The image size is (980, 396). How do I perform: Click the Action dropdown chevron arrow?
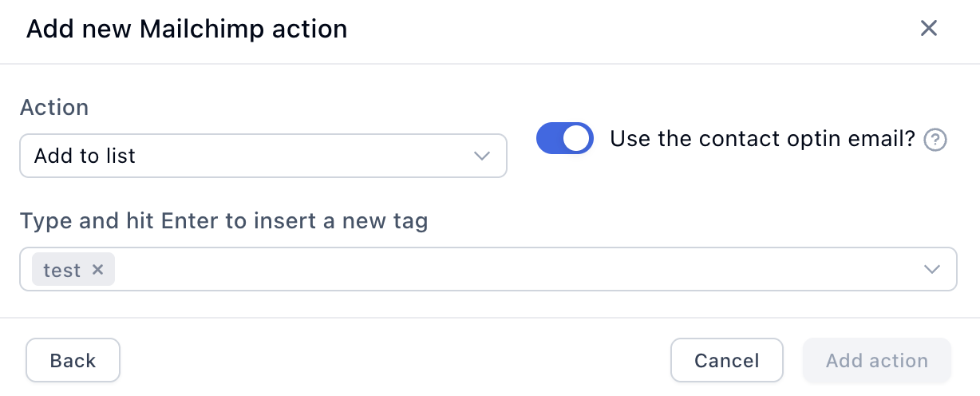coord(481,156)
